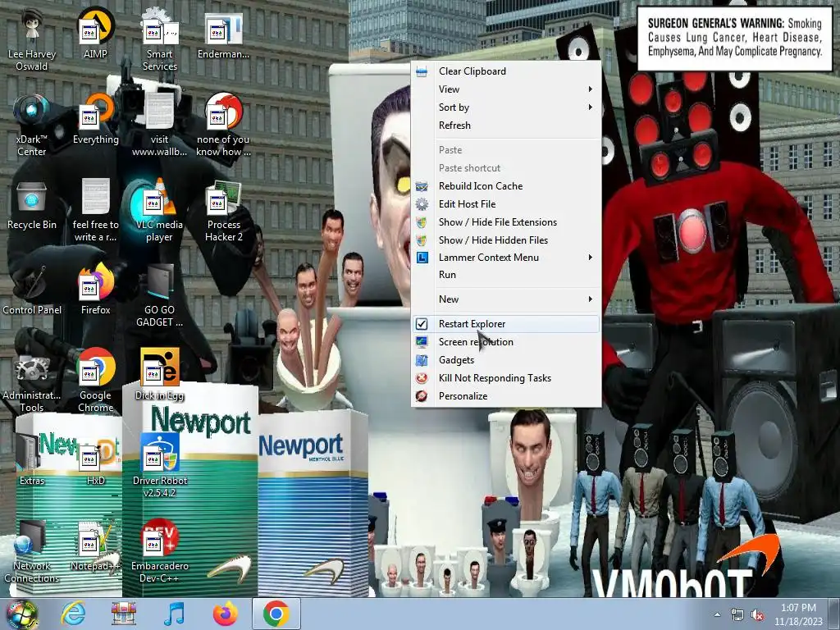Image resolution: width=840 pixels, height=630 pixels.
Task: Open Gadgets from the context menu
Action: (x=505, y=360)
